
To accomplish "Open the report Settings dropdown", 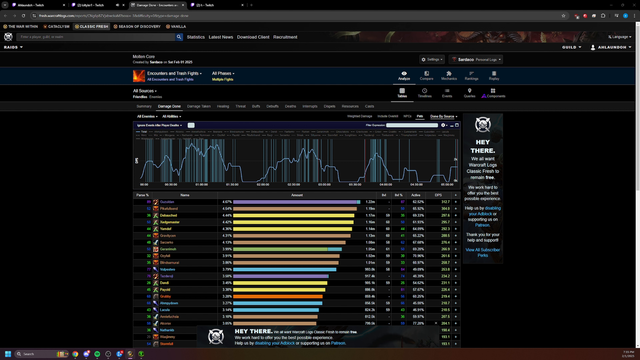I will coord(432,60).
